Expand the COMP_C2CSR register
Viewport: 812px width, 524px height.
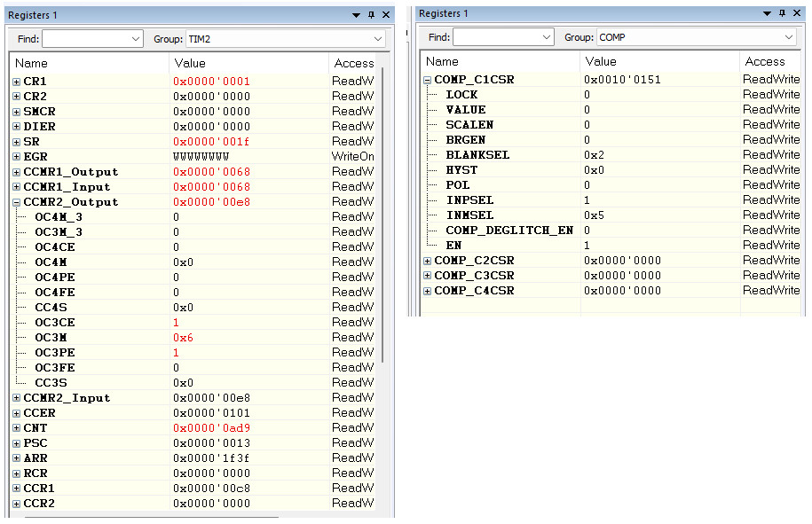pyautogui.click(x=429, y=260)
